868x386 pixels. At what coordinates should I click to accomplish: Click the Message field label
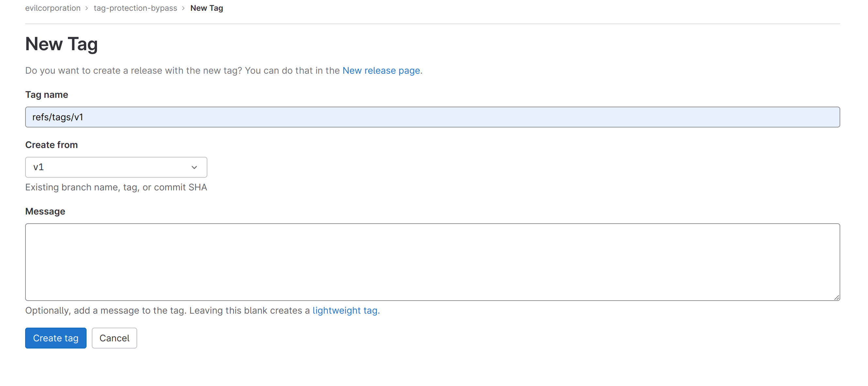(45, 211)
